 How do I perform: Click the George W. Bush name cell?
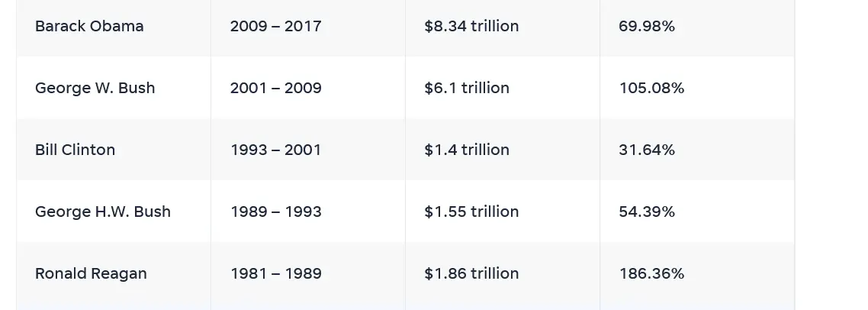click(x=95, y=88)
